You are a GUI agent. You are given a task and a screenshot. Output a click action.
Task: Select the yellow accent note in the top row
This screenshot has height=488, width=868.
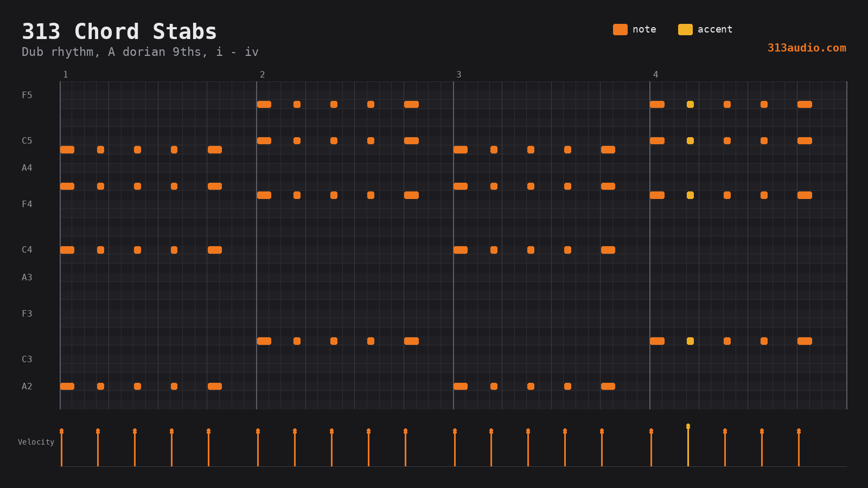[690, 104]
